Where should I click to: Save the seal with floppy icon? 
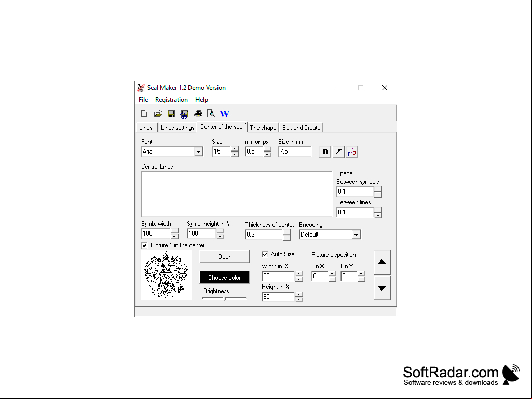[171, 114]
